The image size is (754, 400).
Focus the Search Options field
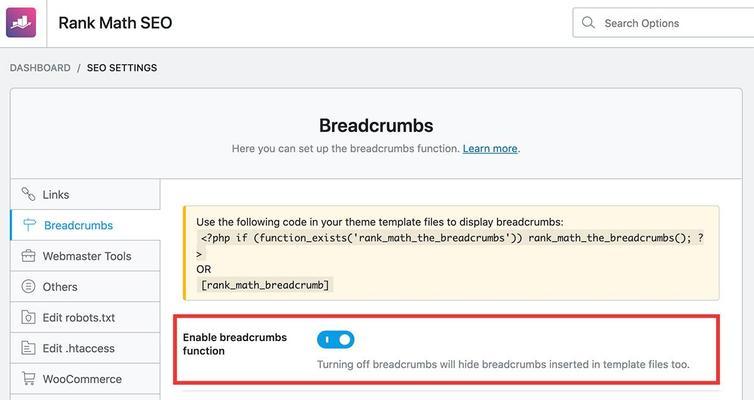(x=663, y=23)
